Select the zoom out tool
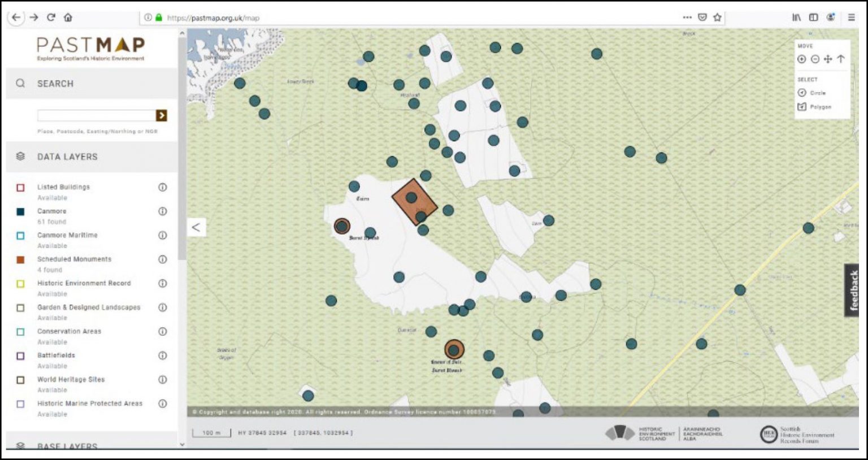This screenshot has width=868, height=460. click(815, 58)
